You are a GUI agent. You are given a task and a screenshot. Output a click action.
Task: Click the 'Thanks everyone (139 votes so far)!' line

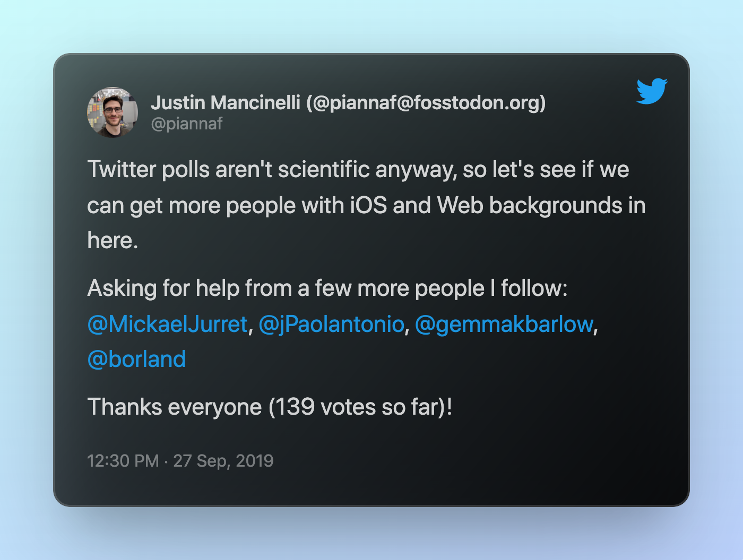click(270, 407)
